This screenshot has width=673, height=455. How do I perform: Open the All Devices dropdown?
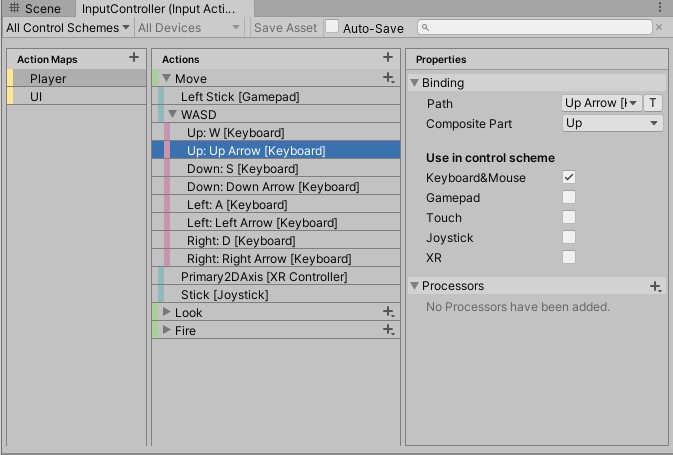188,28
